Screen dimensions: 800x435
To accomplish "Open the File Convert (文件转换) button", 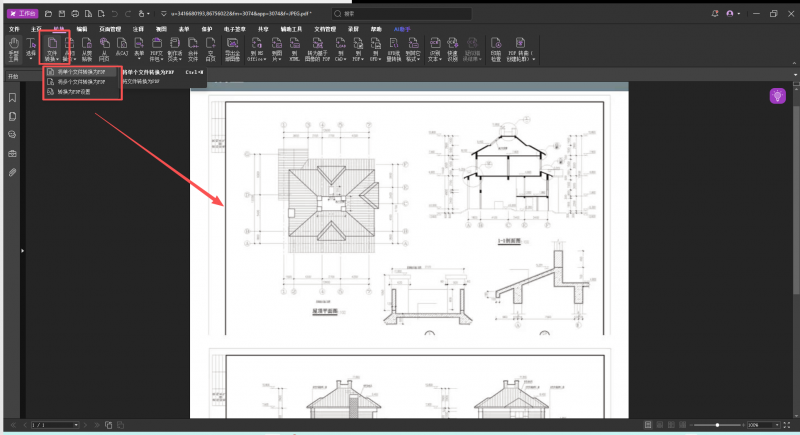I will [52, 49].
